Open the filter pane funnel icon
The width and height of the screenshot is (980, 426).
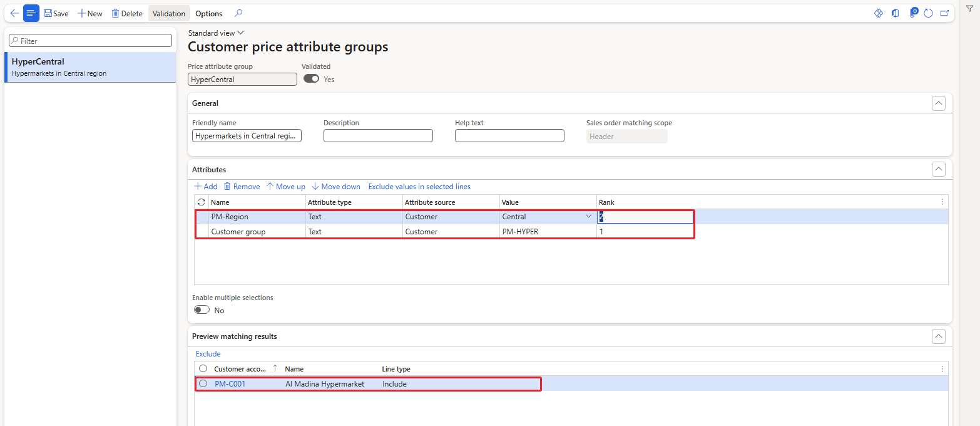click(969, 8)
